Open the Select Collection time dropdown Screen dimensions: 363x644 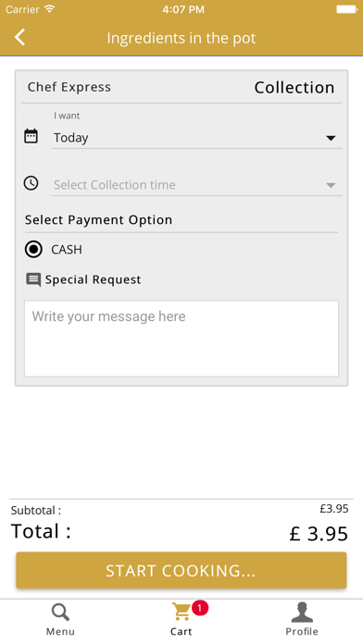pyautogui.click(x=197, y=185)
